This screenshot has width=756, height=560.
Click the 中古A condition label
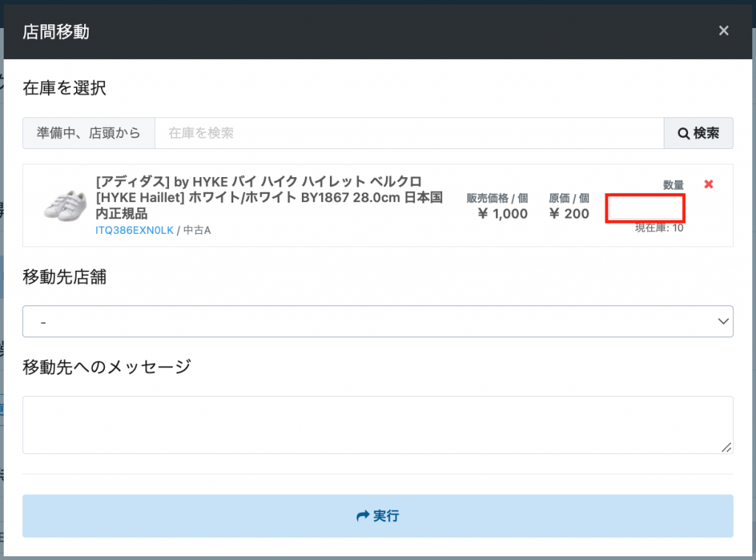[x=197, y=230]
